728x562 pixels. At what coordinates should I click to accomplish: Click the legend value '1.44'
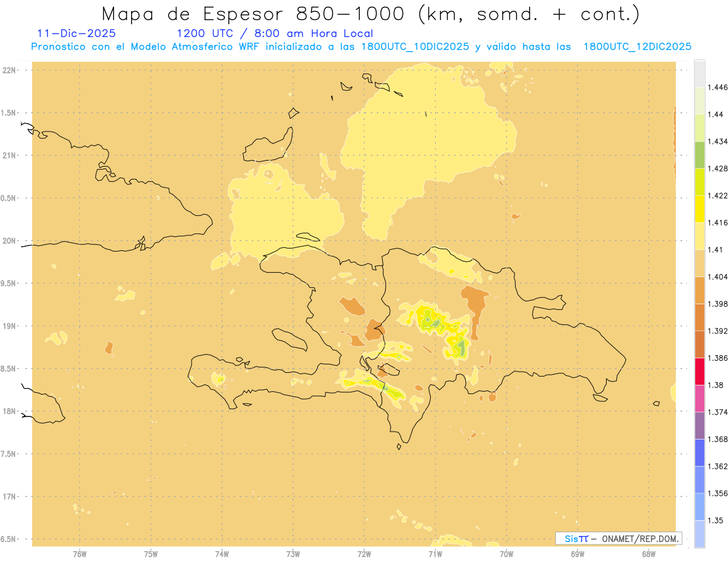[x=716, y=115]
